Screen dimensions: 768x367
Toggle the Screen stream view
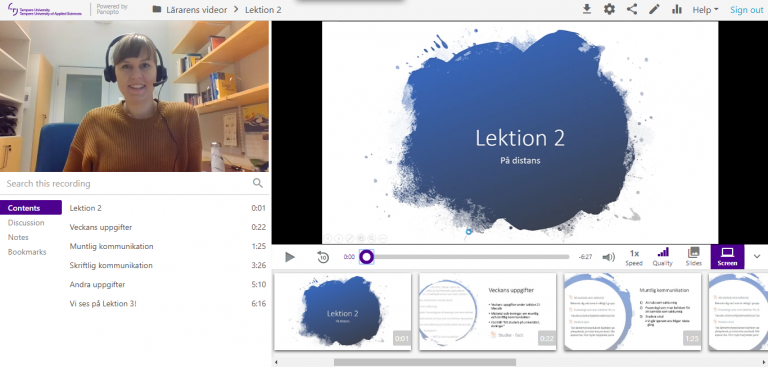coord(727,257)
